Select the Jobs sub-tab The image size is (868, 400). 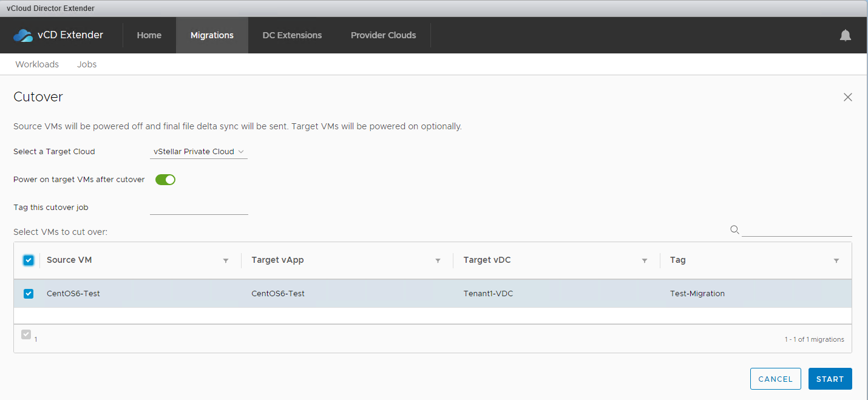[87, 64]
